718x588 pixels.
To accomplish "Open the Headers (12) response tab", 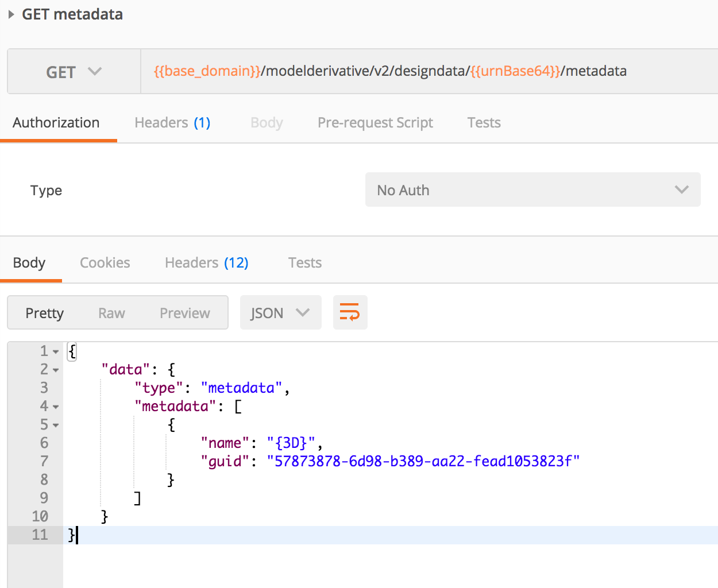I will tap(206, 262).
